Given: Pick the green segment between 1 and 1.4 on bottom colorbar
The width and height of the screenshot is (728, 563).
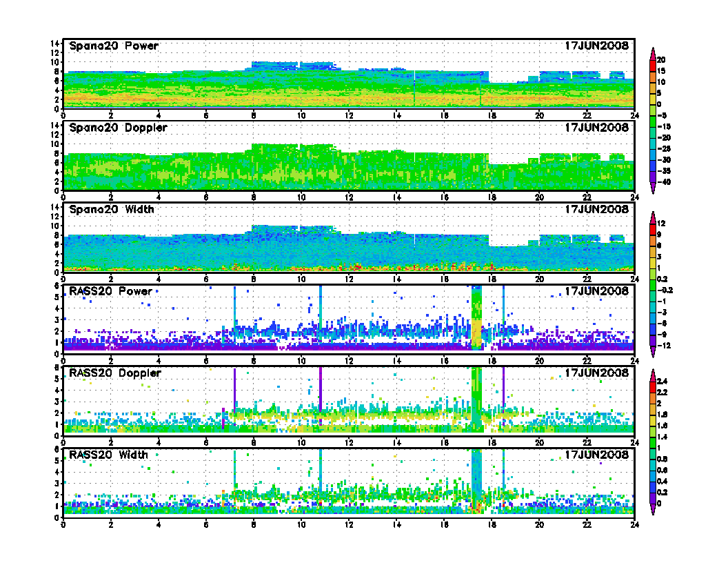Looking at the screenshot, I should pos(653,443).
